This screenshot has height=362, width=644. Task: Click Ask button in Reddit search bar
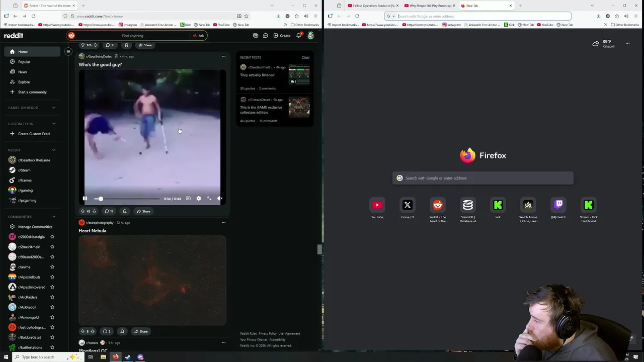(x=198, y=36)
